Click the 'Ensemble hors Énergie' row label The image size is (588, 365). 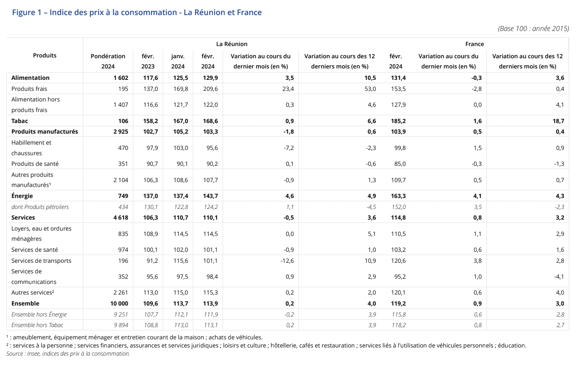[39, 314]
